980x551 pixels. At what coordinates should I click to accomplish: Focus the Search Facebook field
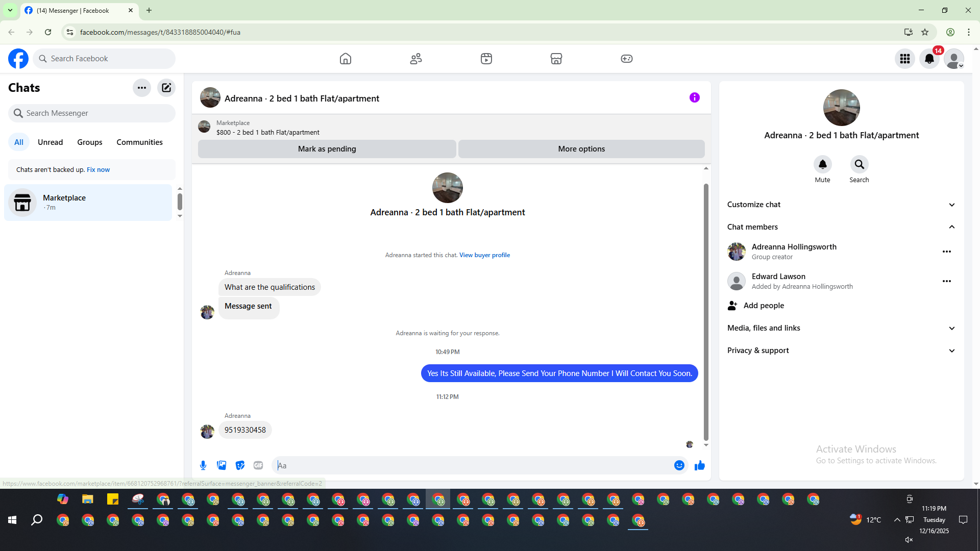click(x=104, y=59)
